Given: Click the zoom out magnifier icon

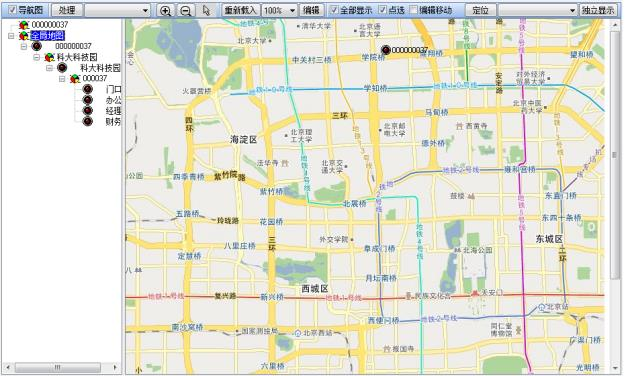Looking at the screenshot, I should click(x=185, y=10).
